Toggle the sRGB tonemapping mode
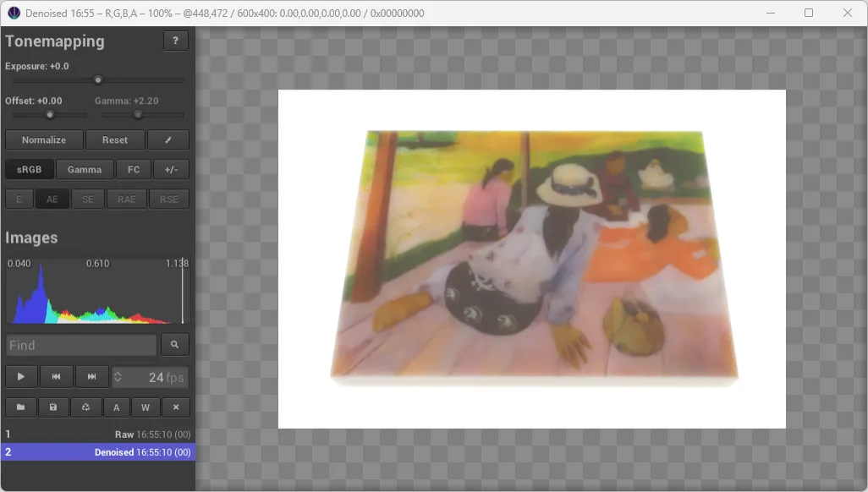This screenshot has height=492, width=868. coord(29,169)
